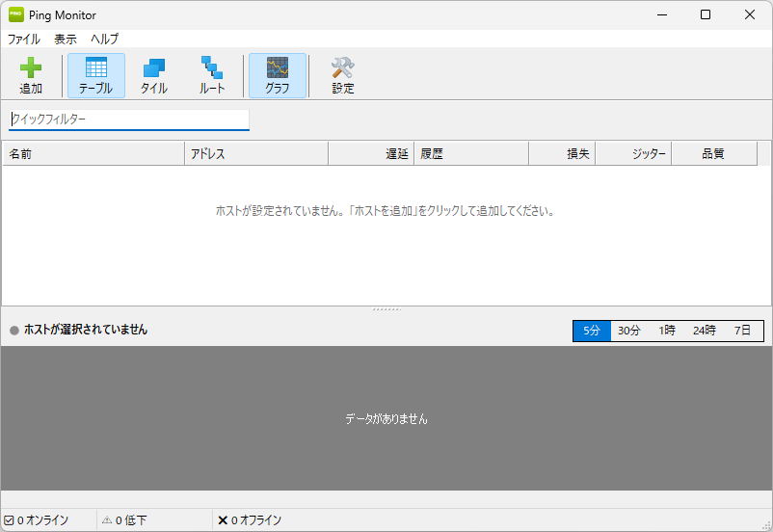The image size is (773, 532).
Task: Switch to タイル tile view
Action: 154,67
